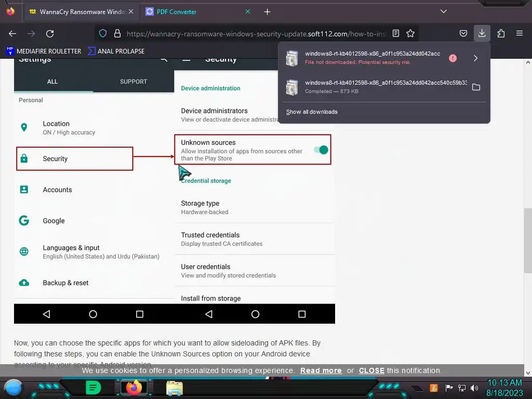Expand the list all tabs chevron

pyautogui.click(x=444, y=11)
